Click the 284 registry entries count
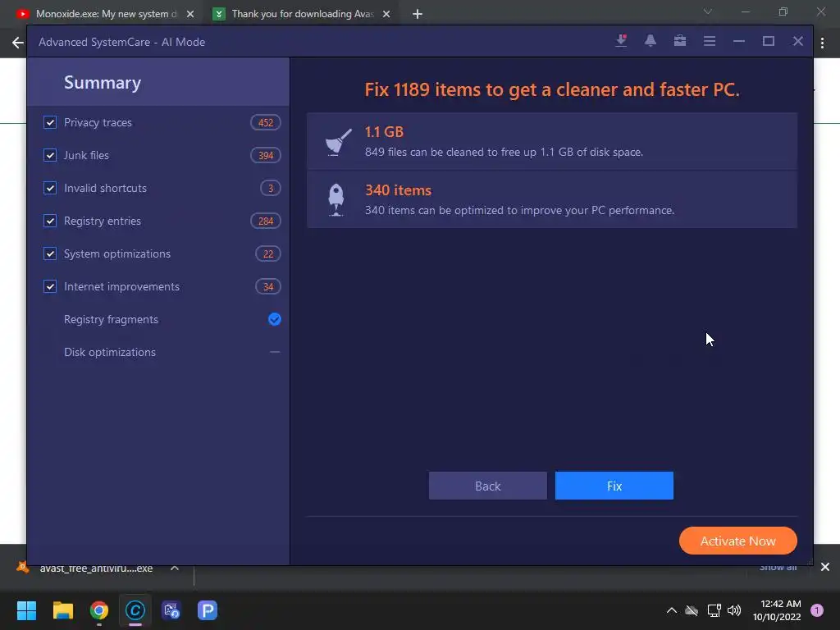Viewport: 840px width, 630px height. [x=266, y=221]
